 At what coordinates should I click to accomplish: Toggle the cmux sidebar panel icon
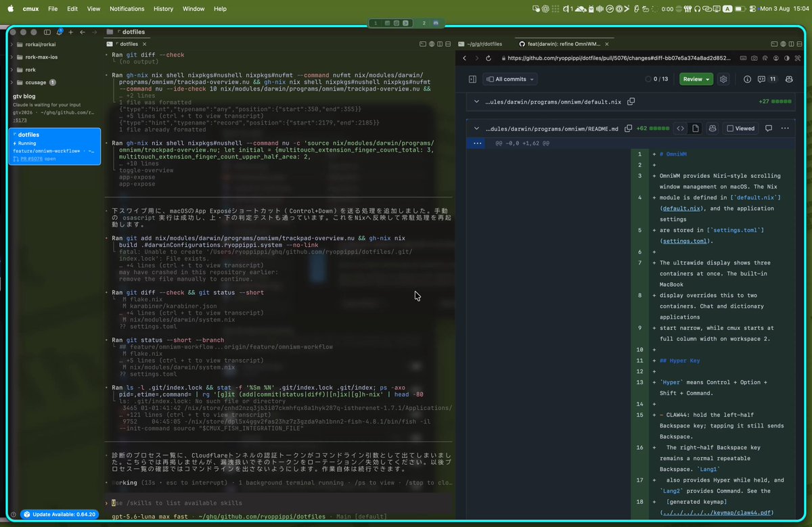pos(47,32)
